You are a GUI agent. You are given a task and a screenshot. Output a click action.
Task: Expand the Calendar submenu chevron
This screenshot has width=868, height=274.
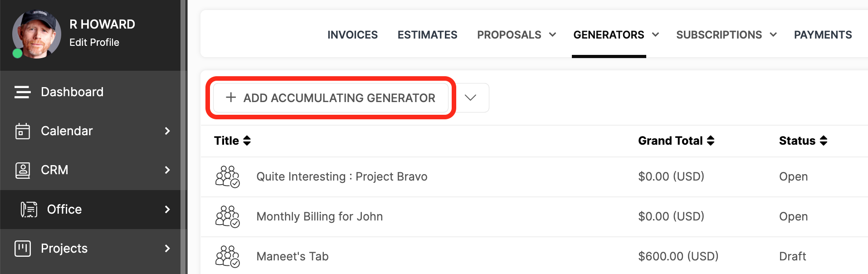[167, 131]
